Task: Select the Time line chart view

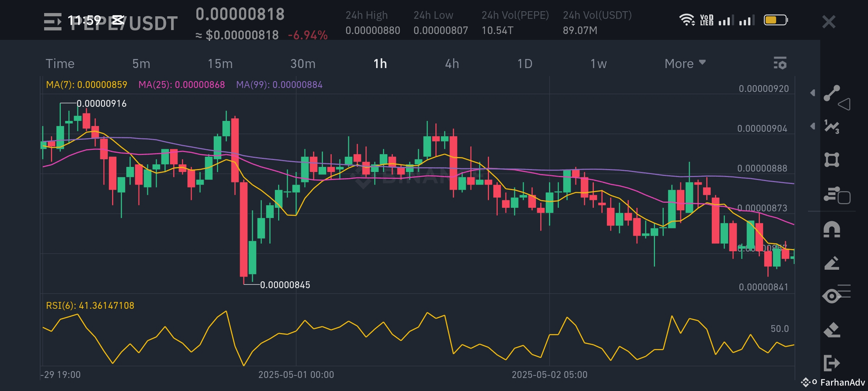Action: [60, 64]
